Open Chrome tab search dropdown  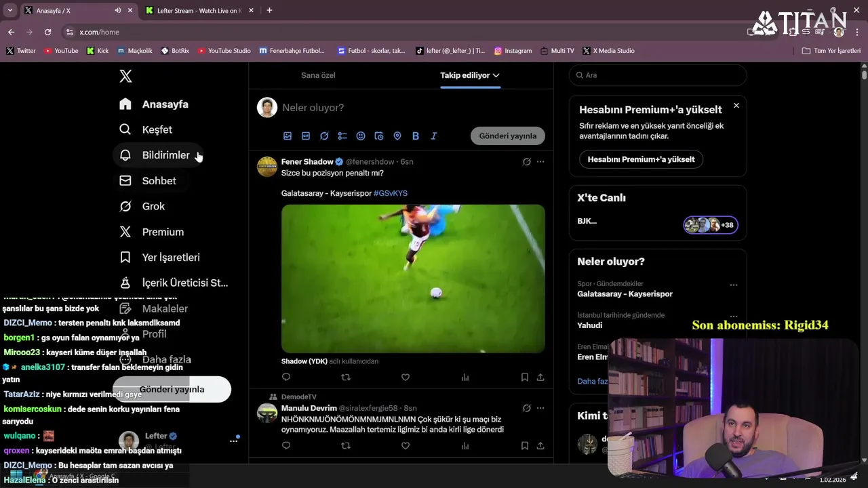pos(9,10)
